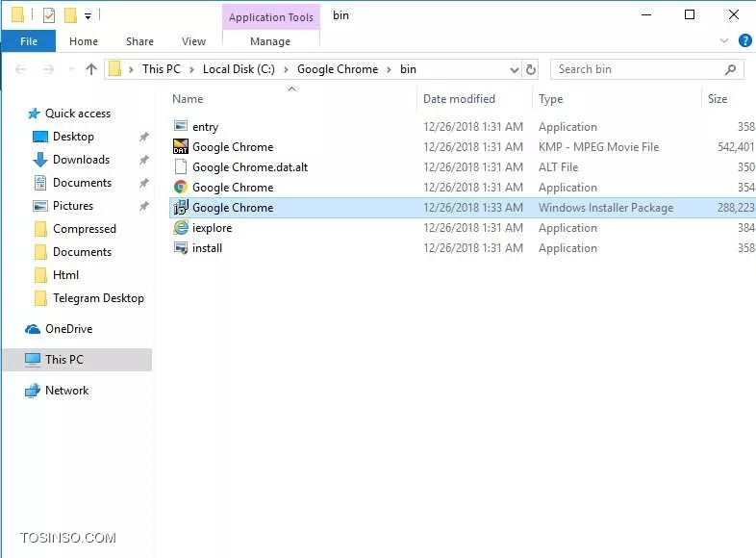Refresh the bin folder view
This screenshot has width=756, height=558.
click(x=530, y=69)
